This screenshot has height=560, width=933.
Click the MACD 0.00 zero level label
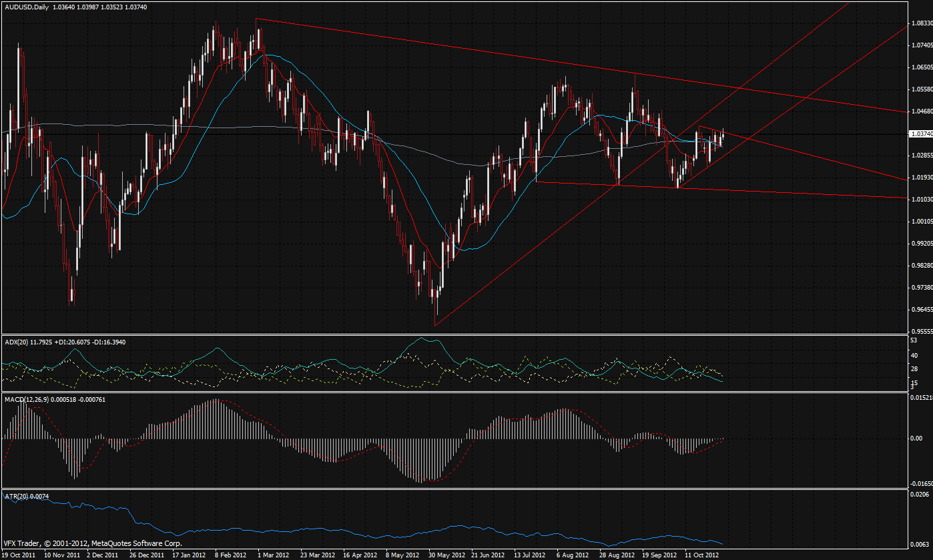(x=918, y=439)
